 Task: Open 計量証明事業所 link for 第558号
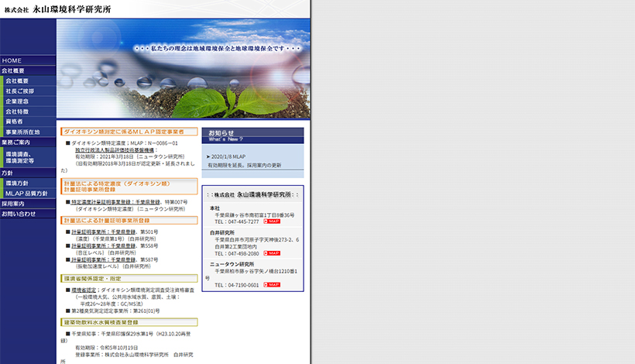(103, 246)
